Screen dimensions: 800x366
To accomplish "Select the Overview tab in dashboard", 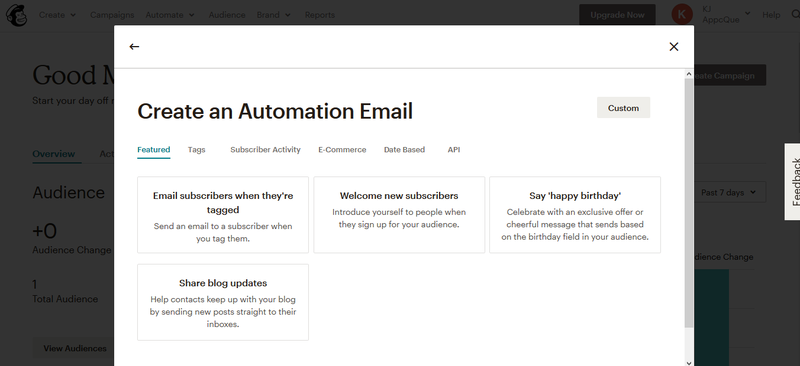I will (x=54, y=154).
